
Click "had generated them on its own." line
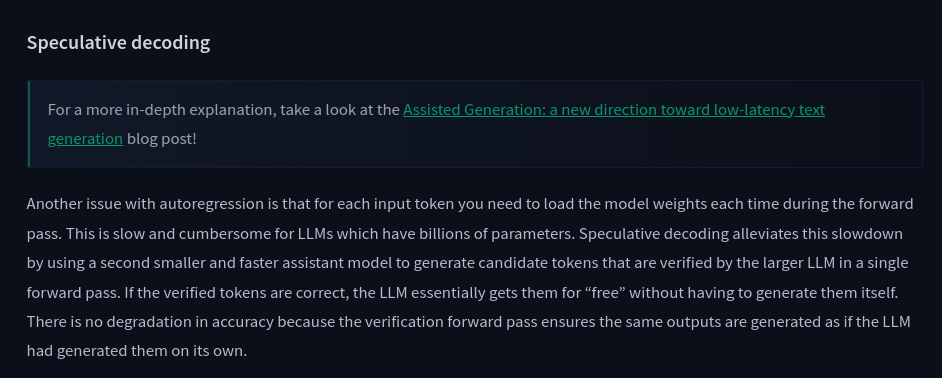[x=137, y=351]
